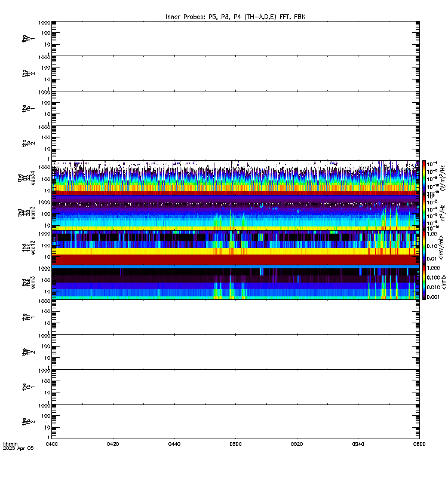Click the '<|nT|>' color bar units label
Screen dimensions: 448x478
[x=444, y=282]
